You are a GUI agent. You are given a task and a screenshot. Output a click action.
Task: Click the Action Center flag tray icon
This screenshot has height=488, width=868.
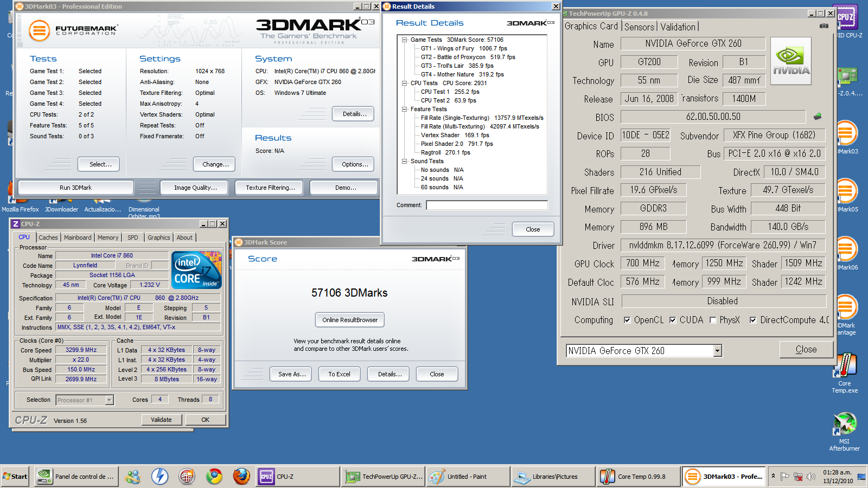(784, 477)
